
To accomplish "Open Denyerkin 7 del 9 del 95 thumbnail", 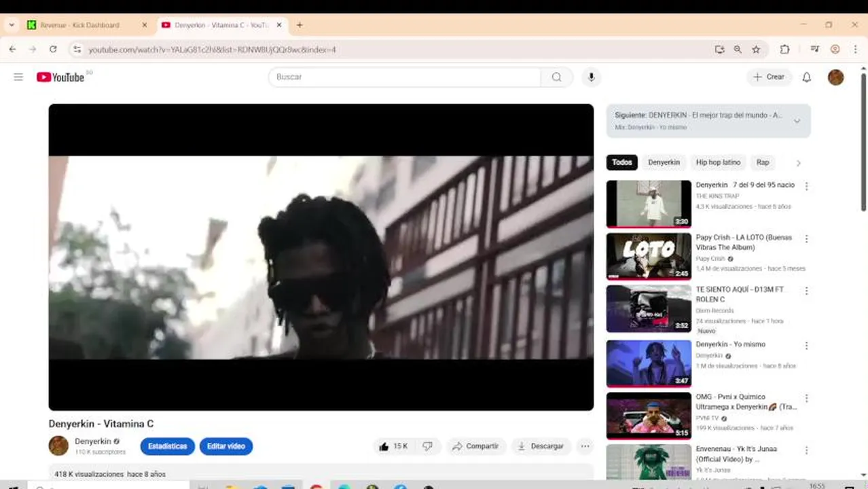I will pyautogui.click(x=649, y=204).
